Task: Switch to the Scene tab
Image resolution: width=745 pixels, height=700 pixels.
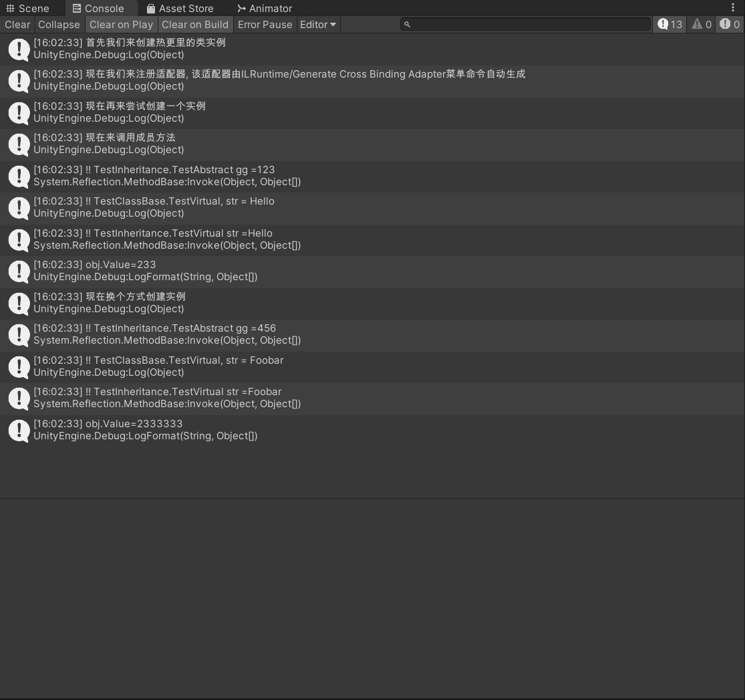Action: (27, 9)
